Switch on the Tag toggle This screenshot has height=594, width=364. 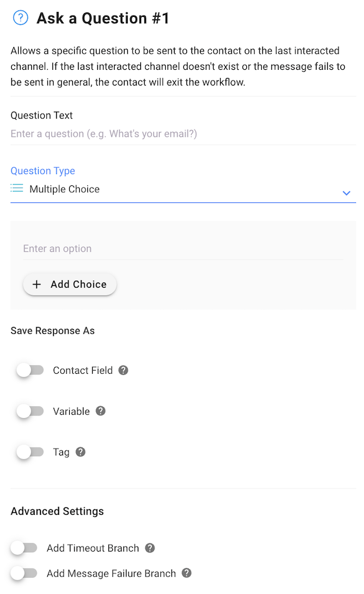pyautogui.click(x=31, y=452)
